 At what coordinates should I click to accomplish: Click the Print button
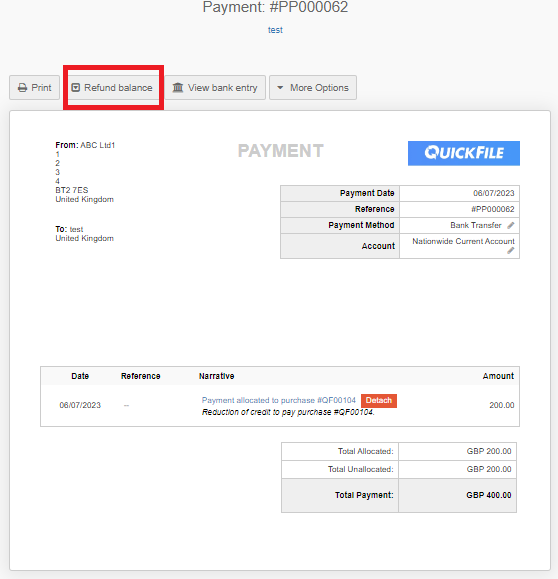pos(34,88)
